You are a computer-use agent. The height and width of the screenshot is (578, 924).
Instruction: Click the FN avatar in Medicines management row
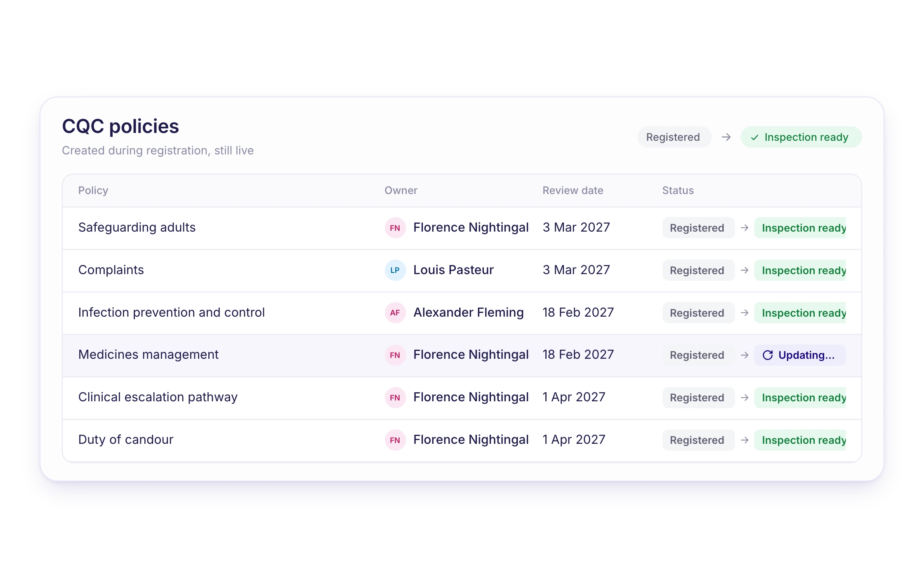pyautogui.click(x=395, y=355)
